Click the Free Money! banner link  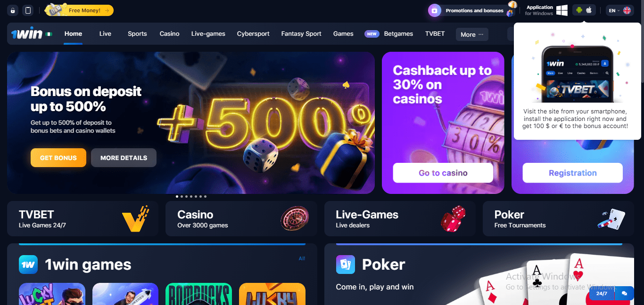(79, 10)
